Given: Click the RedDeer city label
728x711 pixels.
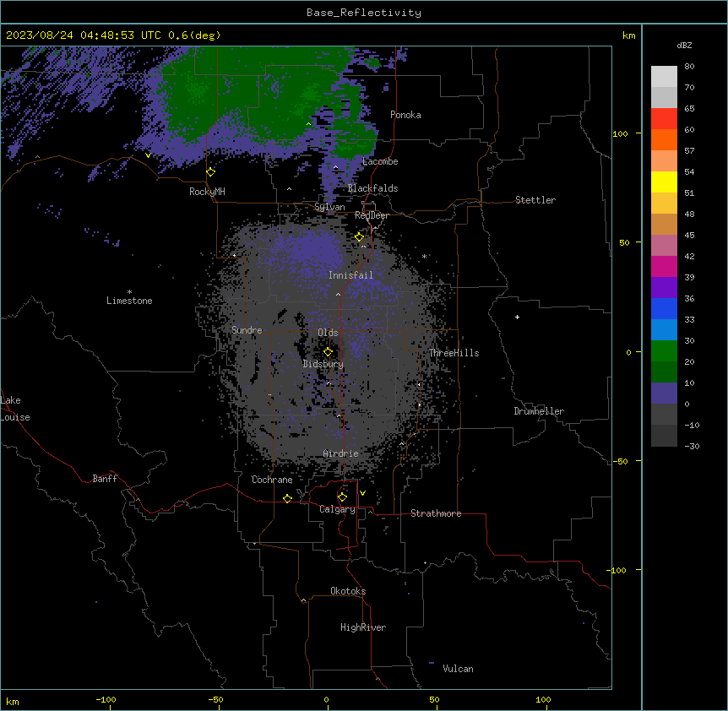Looking at the screenshot, I should coord(372,215).
